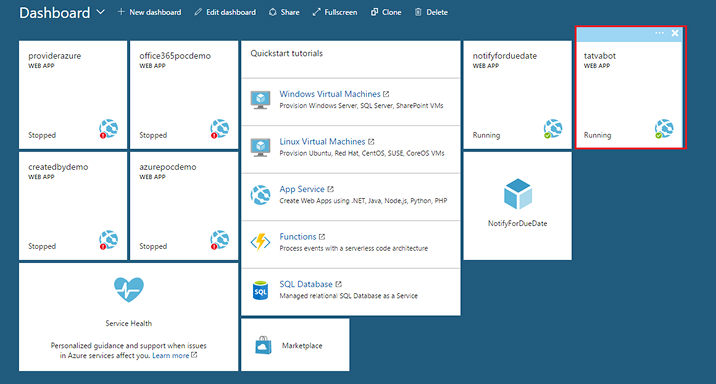716x384 pixels.
Task: Click 'Create Web Apps using .NET, Java' description
Action: click(363, 201)
